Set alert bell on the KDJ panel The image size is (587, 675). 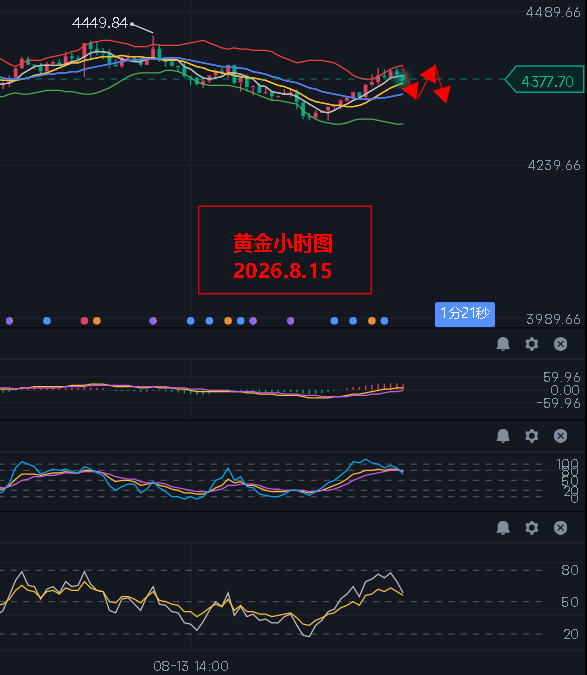click(x=503, y=436)
